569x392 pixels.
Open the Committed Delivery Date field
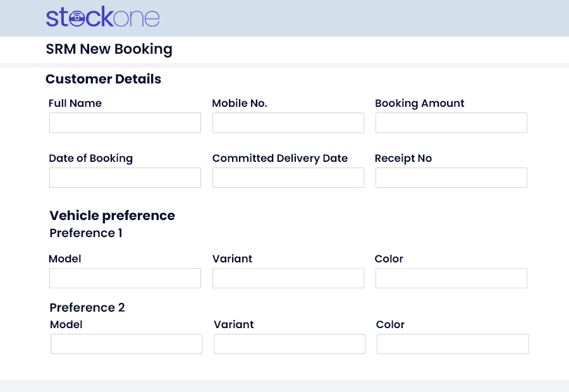point(288,178)
